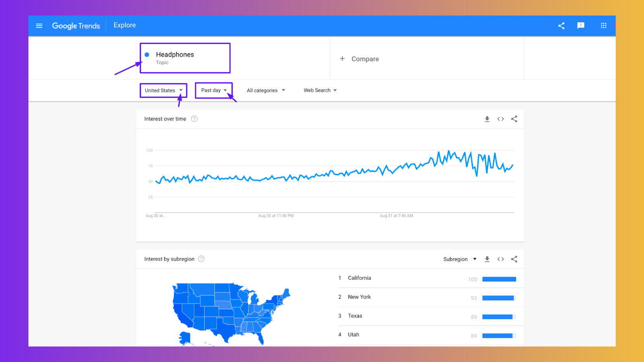This screenshot has height=362, width=644.
Task: Open the Subregion view dropdown
Action: [460, 259]
